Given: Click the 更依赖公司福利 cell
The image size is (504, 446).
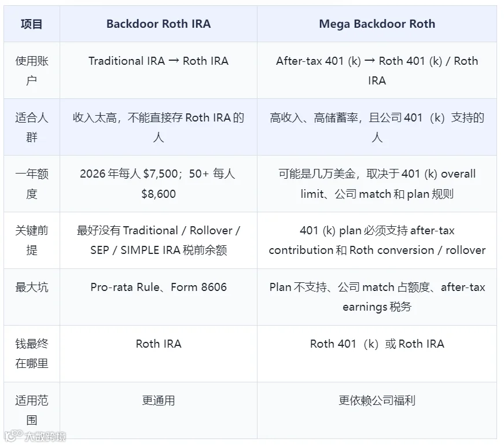Looking at the screenshot, I should [x=377, y=410].
